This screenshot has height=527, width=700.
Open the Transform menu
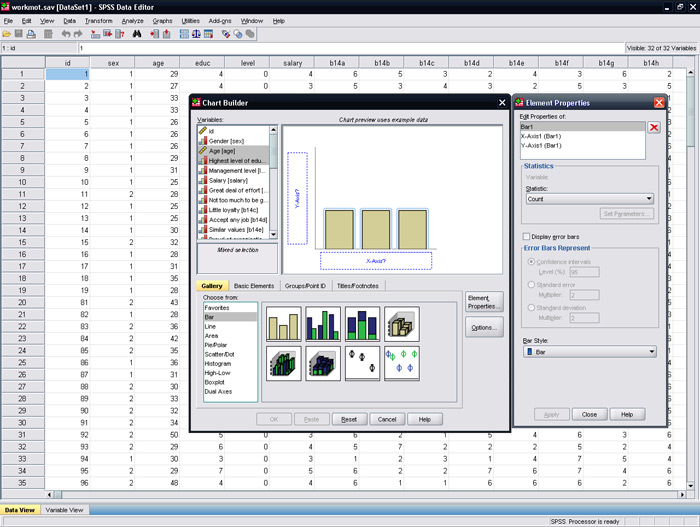[99, 21]
